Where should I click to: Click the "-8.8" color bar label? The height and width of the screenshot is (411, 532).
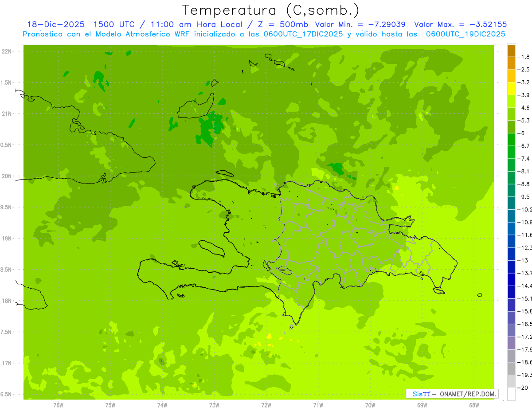[x=524, y=184]
